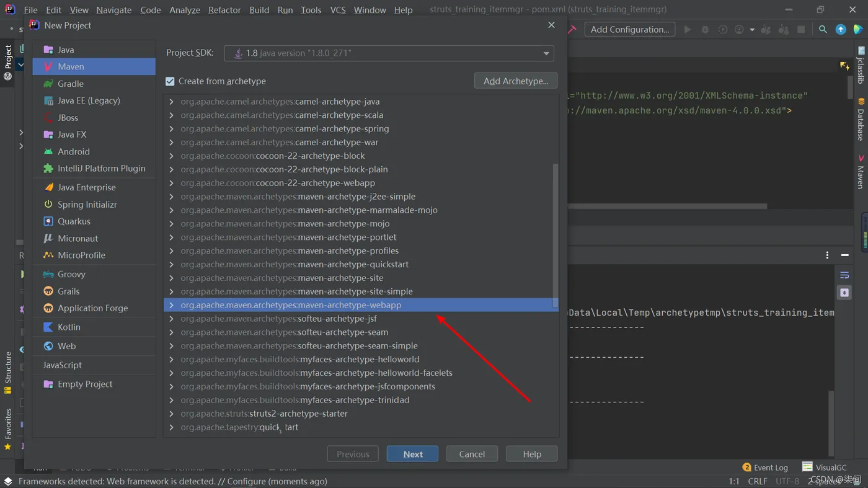Open Event Log from status bar

765,468
